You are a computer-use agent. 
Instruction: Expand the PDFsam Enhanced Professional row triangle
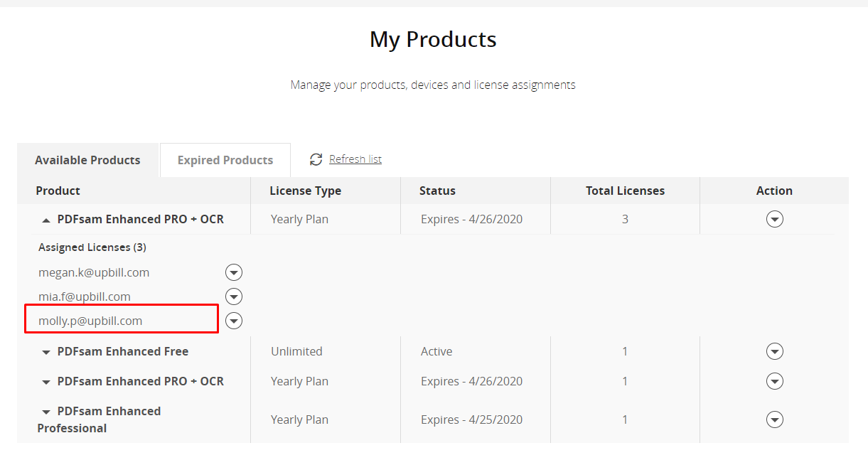(46, 412)
